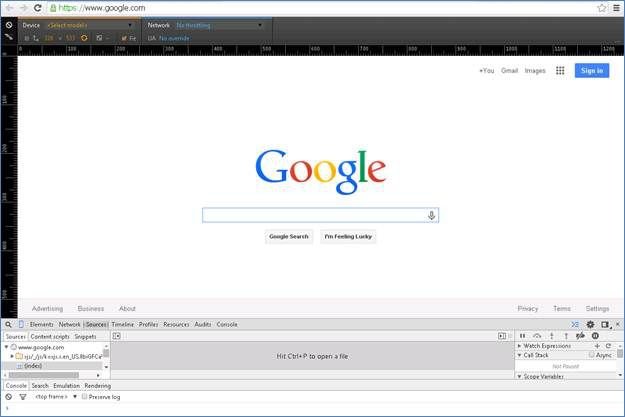Open the Images link

tap(535, 71)
